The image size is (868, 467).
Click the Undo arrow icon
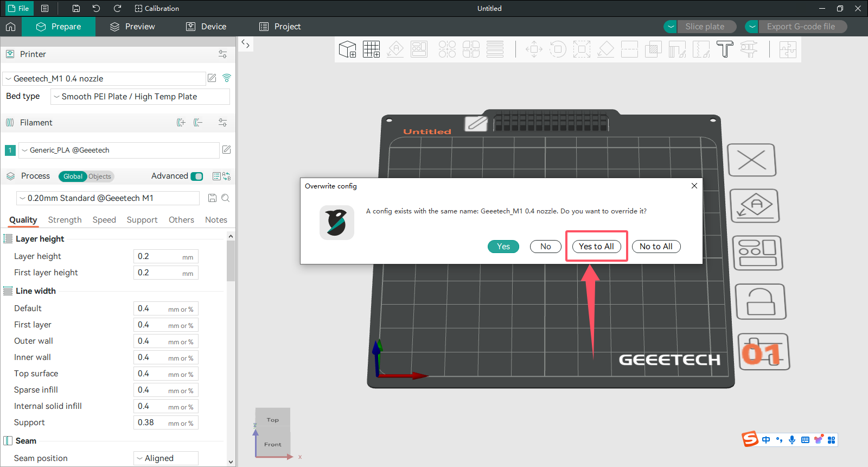pyautogui.click(x=97, y=8)
